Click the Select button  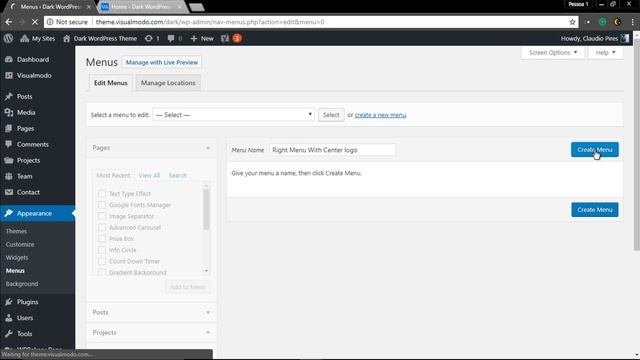point(331,115)
